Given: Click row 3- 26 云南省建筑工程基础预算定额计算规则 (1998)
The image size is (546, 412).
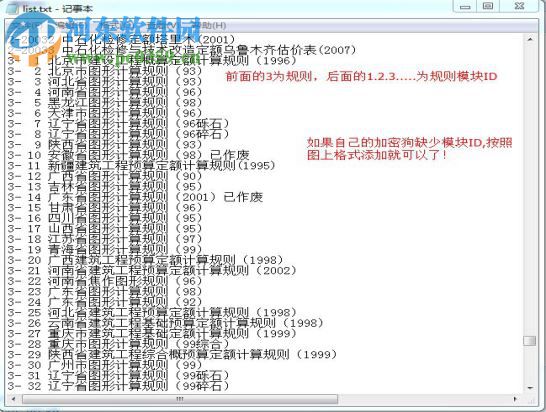Looking at the screenshot, I should [x=166, y=323].
